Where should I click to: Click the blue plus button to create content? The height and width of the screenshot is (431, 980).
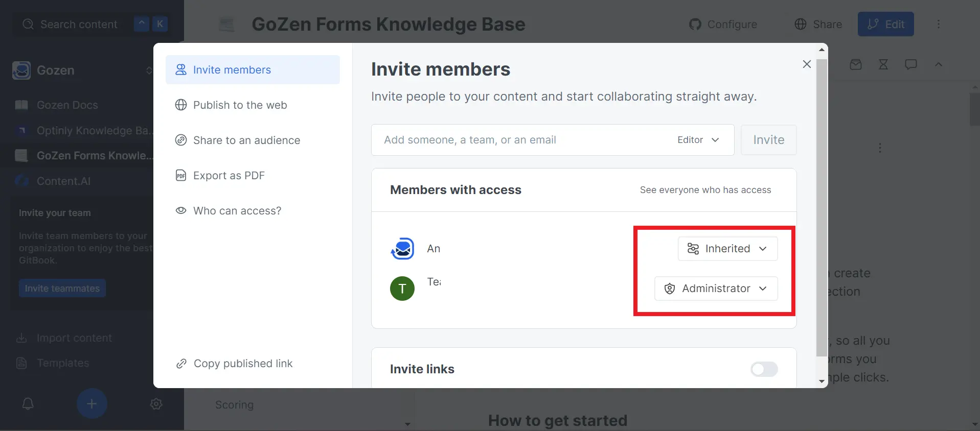pyautogui.click(x=92, y=403)
